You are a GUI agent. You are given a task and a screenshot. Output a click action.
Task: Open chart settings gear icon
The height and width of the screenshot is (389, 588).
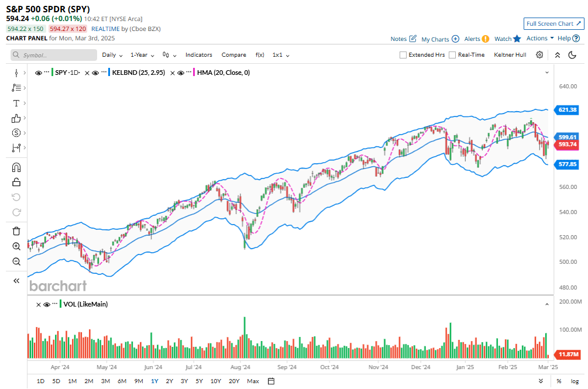coord(539,55)
